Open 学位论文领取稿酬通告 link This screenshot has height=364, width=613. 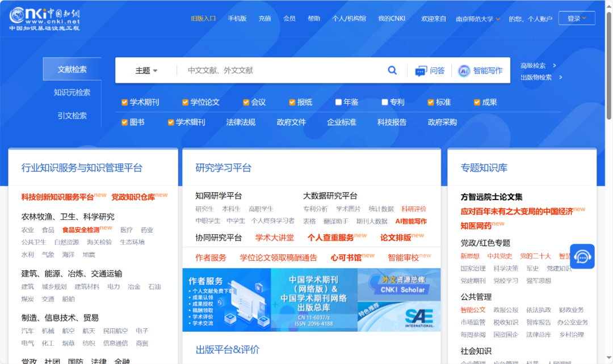click(x=278, y=258)
